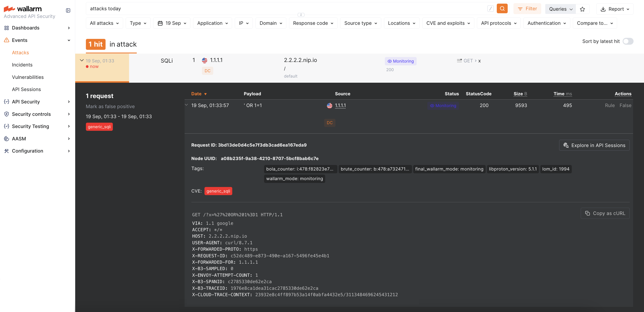Image resolution: width=644 pixels, height=312 pixels.
Task: Enable Sort by latest hit
Action: pyautogui.click(x=628, y=41)
